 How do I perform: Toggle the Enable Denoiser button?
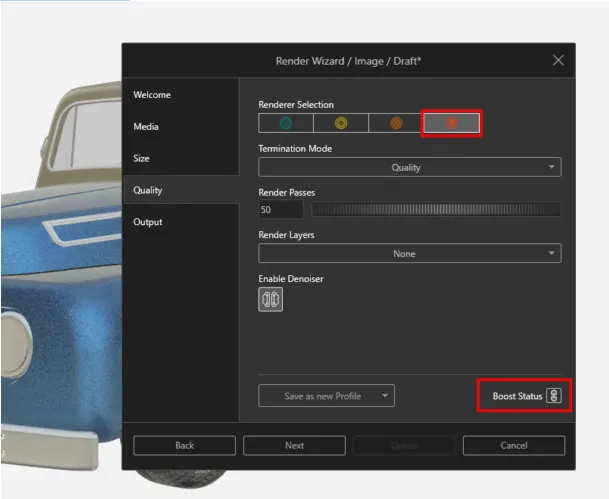(x=270, y=299)
